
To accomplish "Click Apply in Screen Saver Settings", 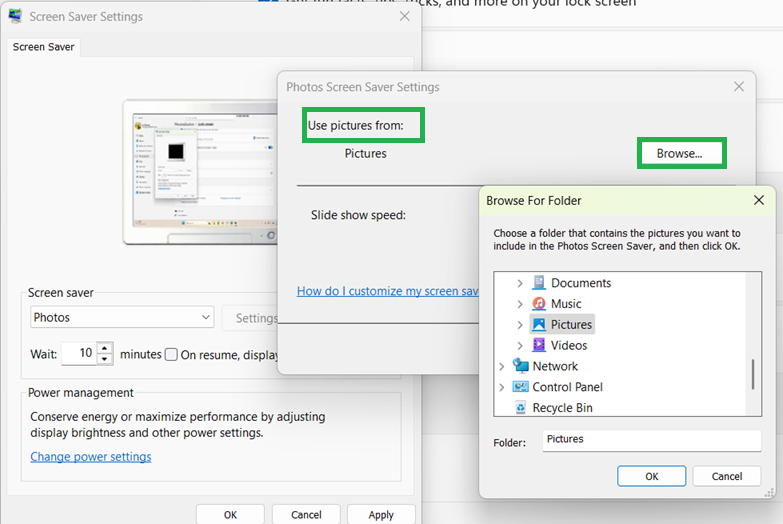I will (x=381, y=515).
